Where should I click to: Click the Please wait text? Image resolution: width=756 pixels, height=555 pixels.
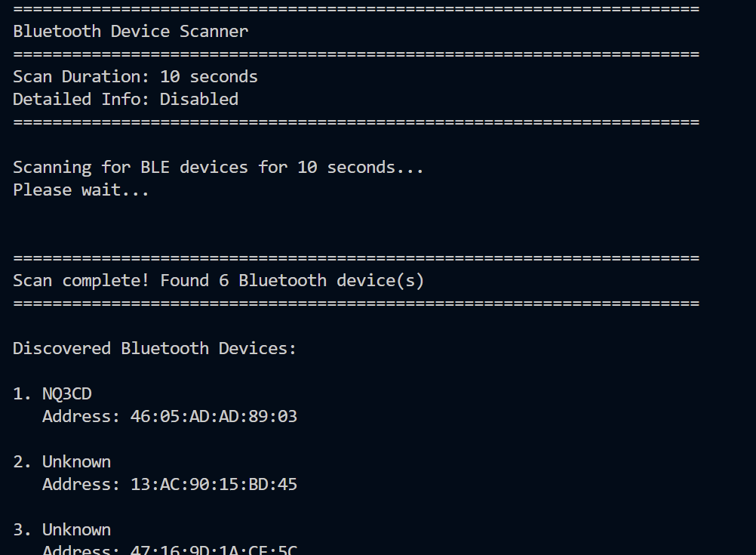click(81, 190)
